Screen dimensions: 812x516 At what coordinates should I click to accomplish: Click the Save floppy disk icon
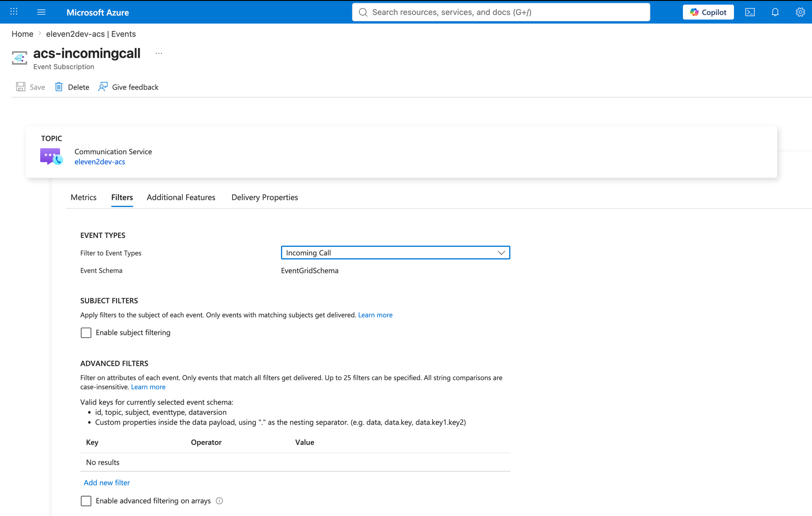point(21,87)
